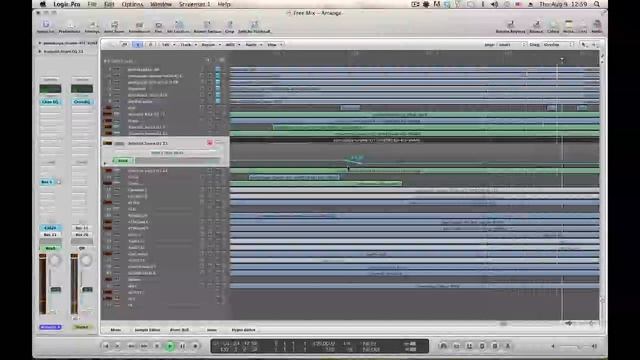Open the Region local menu in Arrange
The image size is (640, 360).
point(209,44)
